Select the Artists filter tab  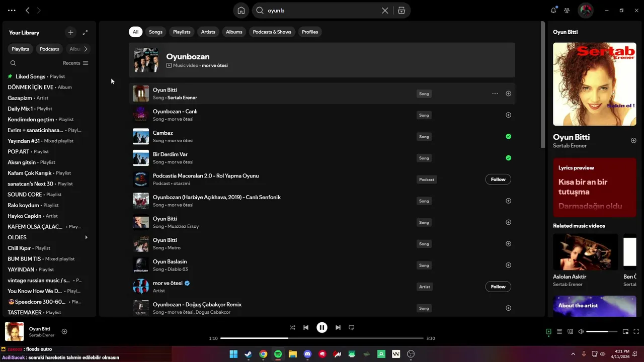click(208, 32)
